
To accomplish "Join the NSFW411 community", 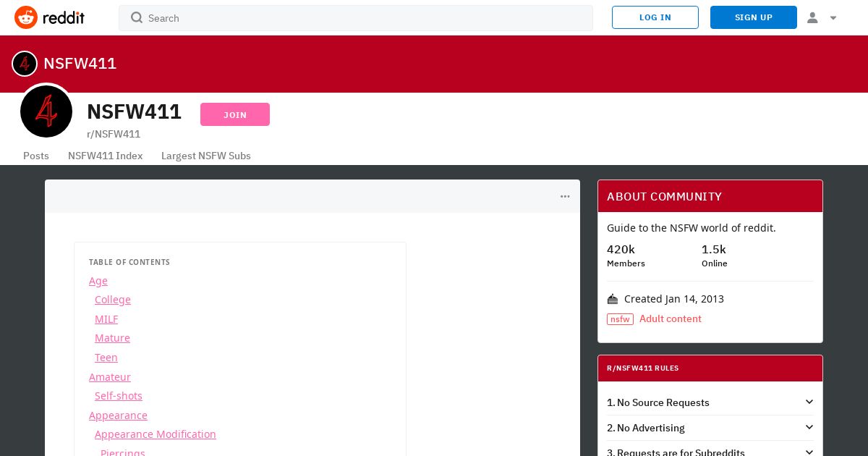I will (x=235, y=114).
